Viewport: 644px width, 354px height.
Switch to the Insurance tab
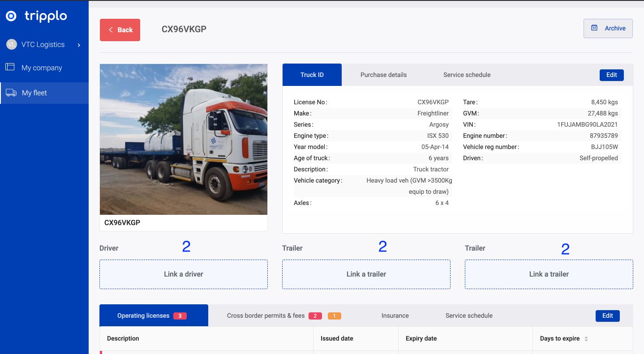click(395, 316)
